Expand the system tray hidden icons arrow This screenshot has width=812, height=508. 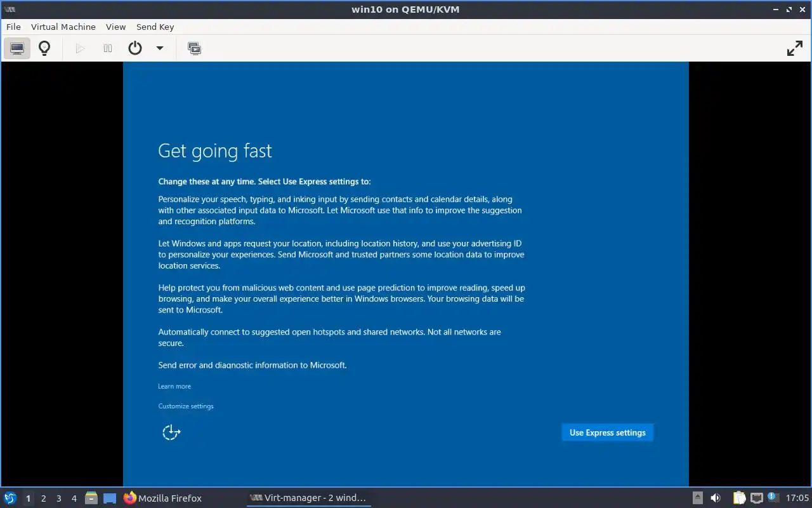tap(697, 498)
